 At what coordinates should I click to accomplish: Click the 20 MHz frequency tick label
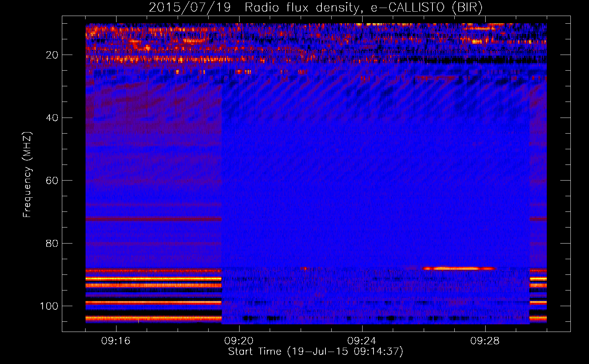(x=52, y=55)
